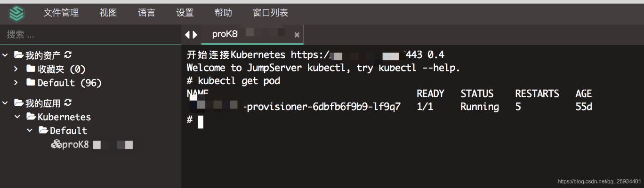Click the right arrow beside the tabs

tap(195, 34)
